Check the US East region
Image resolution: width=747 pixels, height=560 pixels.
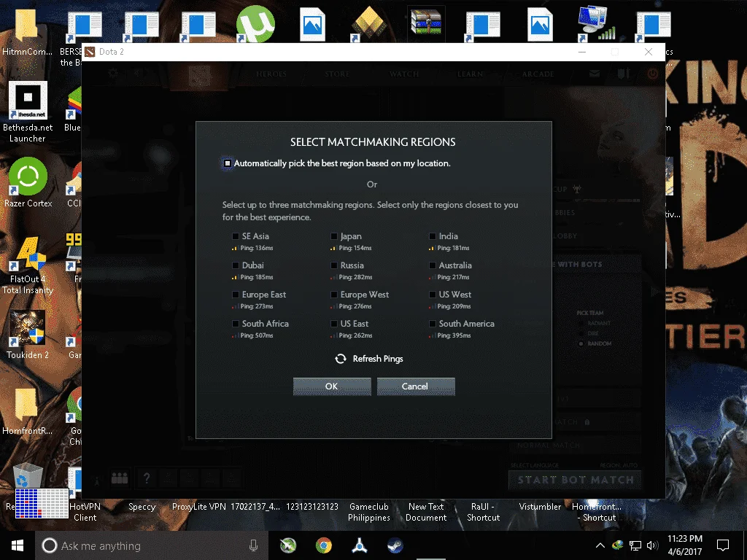coord(334,324)
